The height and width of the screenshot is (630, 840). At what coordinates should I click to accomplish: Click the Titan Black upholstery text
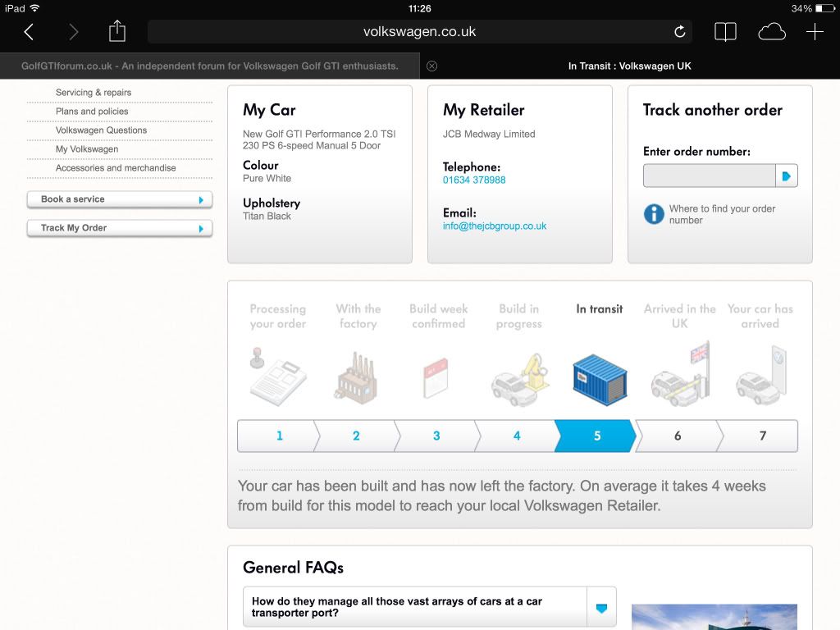point(267,217)
